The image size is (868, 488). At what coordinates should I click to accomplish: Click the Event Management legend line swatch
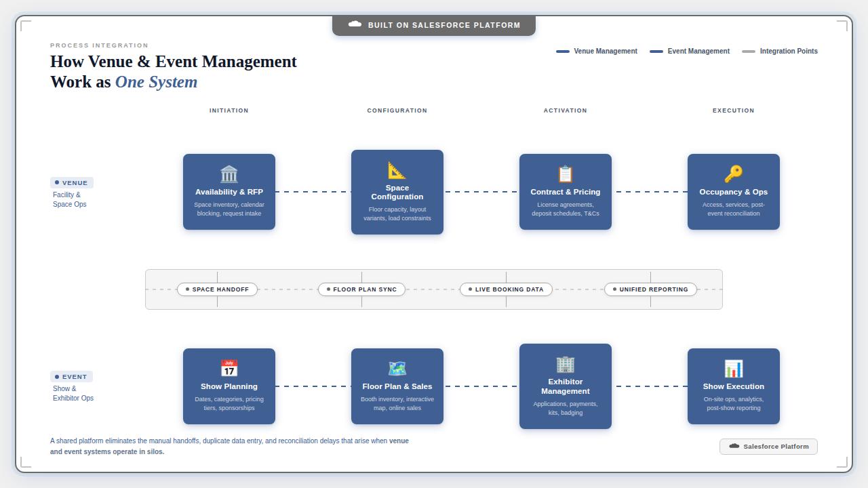click(656, 52)
